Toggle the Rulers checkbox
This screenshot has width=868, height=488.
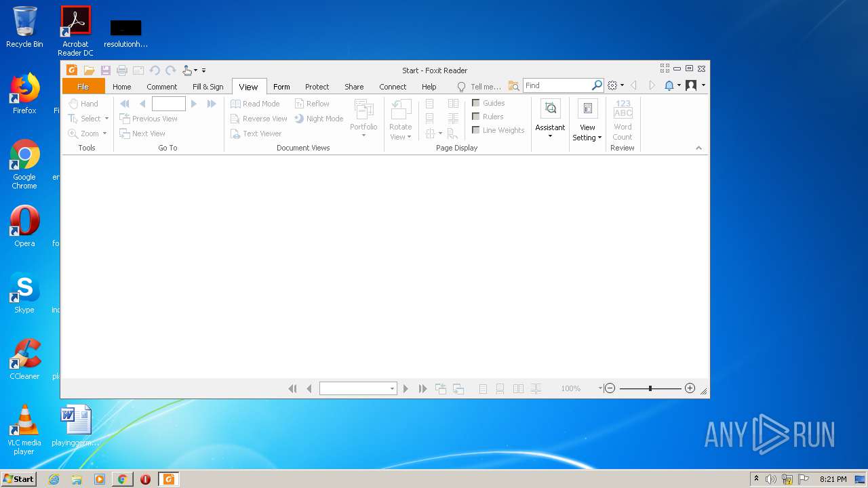(x=476, y=117)
